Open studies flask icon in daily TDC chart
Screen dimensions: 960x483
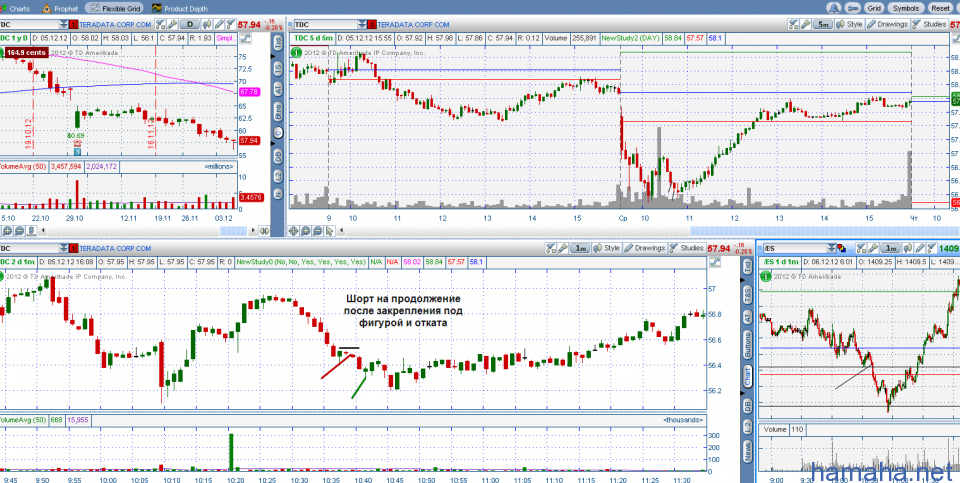230,24
